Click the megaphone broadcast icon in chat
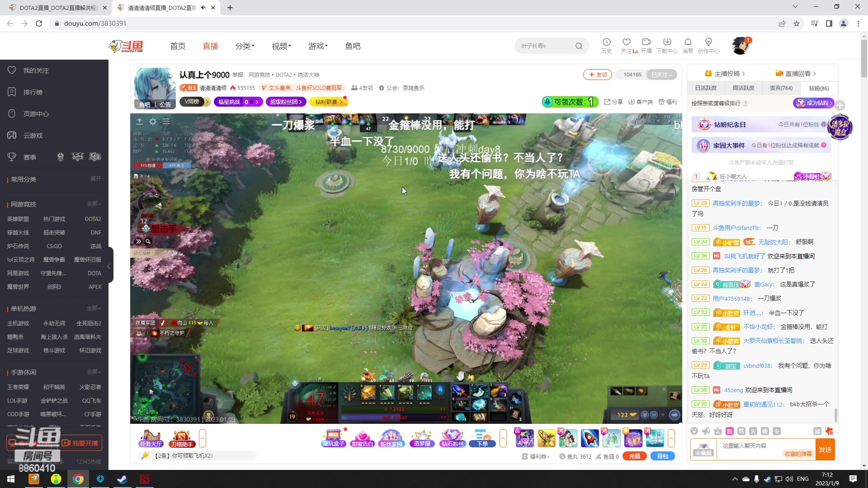Image resolution: width=868 pixels, height=488 pixels. point(706,431)
